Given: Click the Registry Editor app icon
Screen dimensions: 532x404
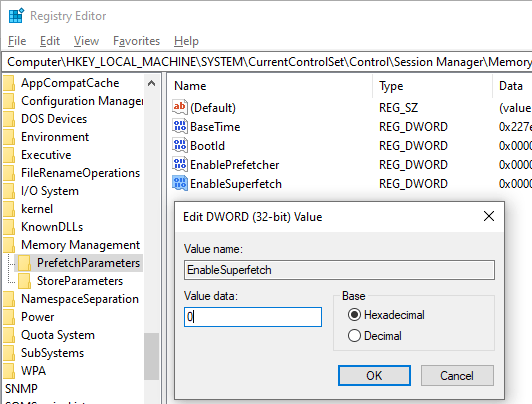Looking at the screenshot, I should click(x=16, y=16).
